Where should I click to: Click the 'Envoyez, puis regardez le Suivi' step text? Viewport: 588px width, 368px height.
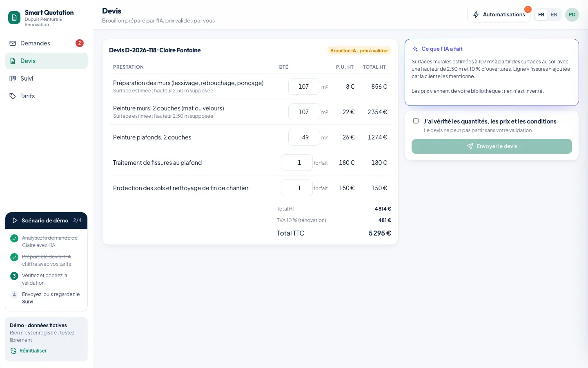click(x=51, y=298)
